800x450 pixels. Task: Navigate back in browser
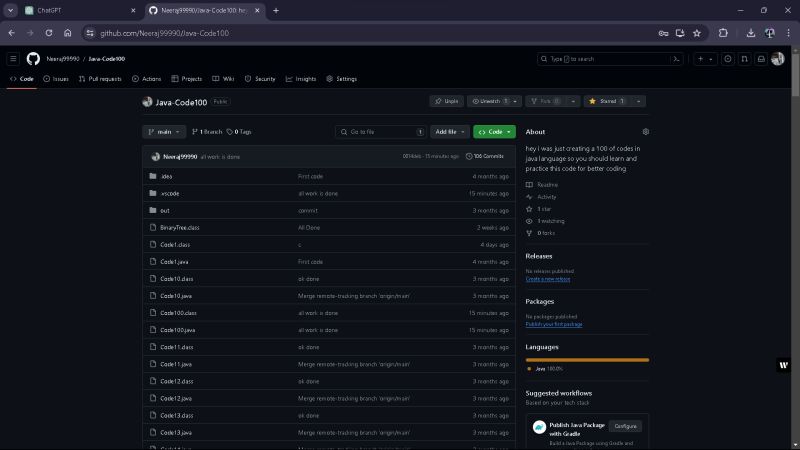click(x=11, y=33)
